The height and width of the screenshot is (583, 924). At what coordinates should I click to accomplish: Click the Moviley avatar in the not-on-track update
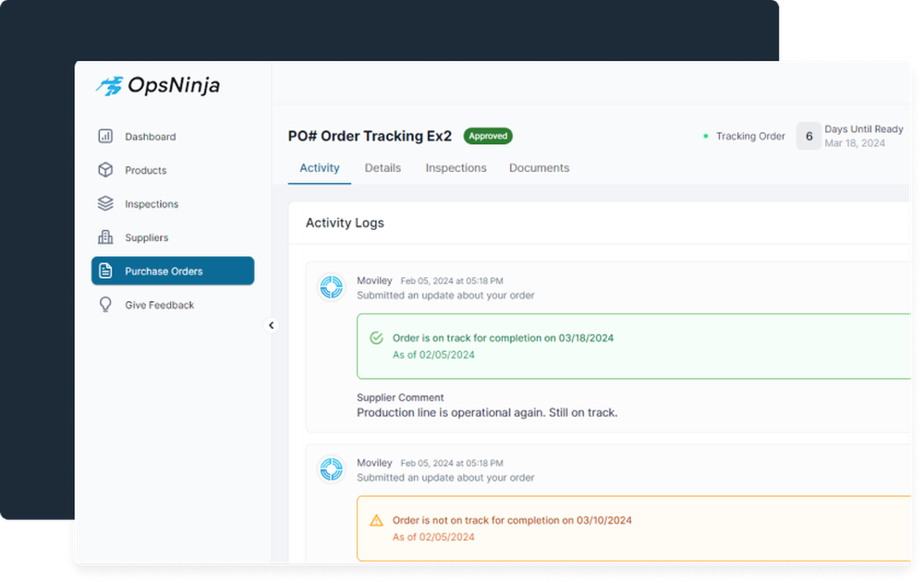(x=331, y=469)
